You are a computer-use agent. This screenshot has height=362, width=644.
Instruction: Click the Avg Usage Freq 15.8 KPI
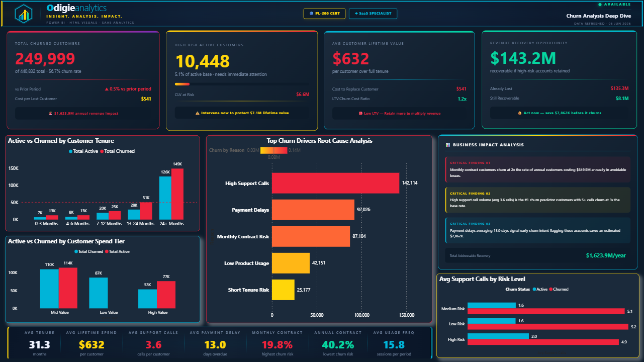394,343
